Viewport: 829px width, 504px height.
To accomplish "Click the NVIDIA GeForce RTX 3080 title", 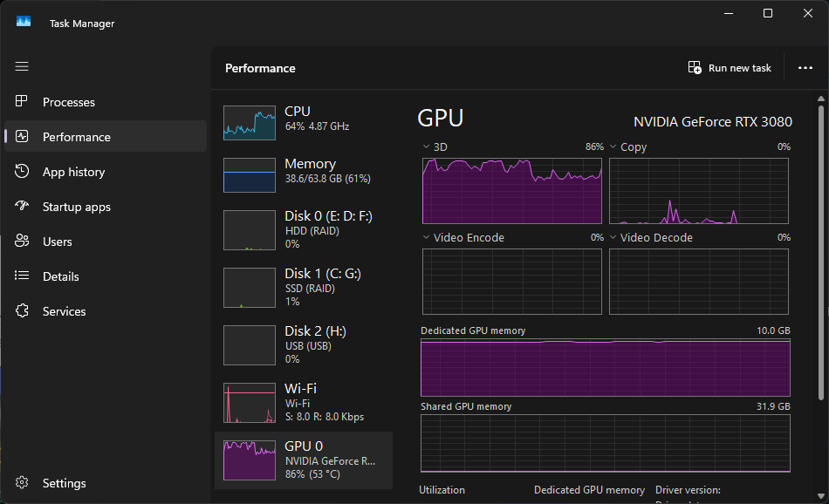I will point(713,122).
